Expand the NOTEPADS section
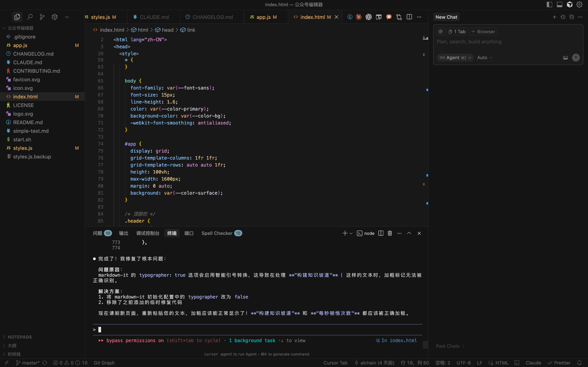 pos(20,337)
